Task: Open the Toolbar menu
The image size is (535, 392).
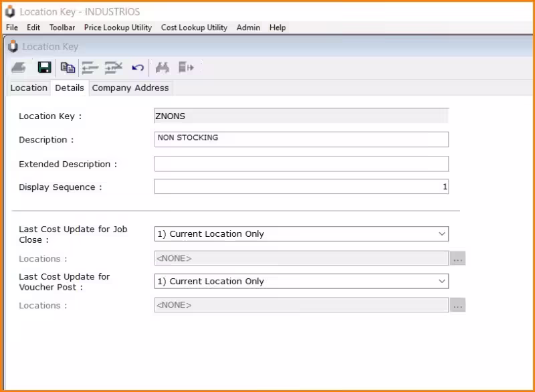Action: [62, 27]
